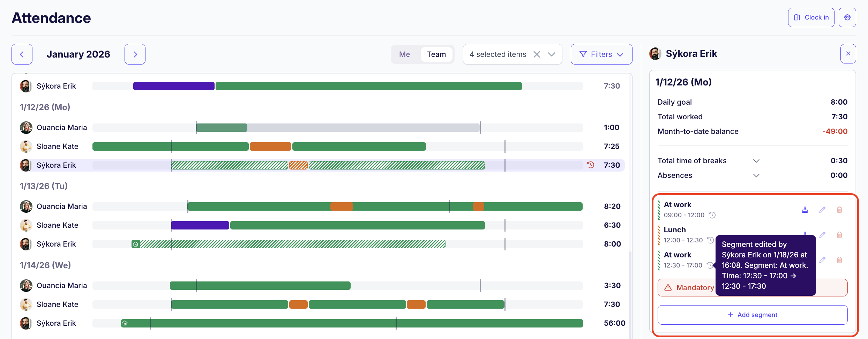Go to the next month

135,54
